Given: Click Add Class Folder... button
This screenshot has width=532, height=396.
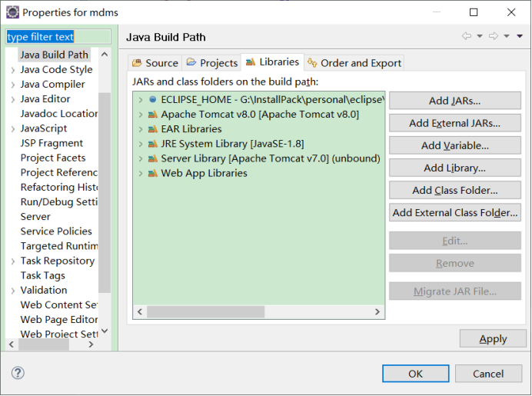Looking at the screenshot, I should tap(454, 190).
